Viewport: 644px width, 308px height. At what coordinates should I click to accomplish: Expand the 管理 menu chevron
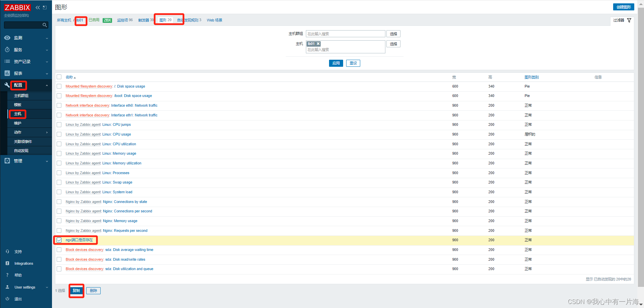(x=47, y=161)
